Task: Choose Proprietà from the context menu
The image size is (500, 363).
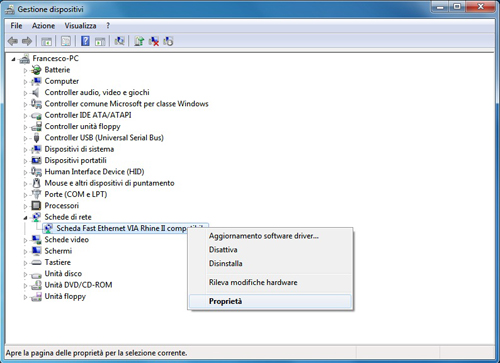Action: (270, 301)
